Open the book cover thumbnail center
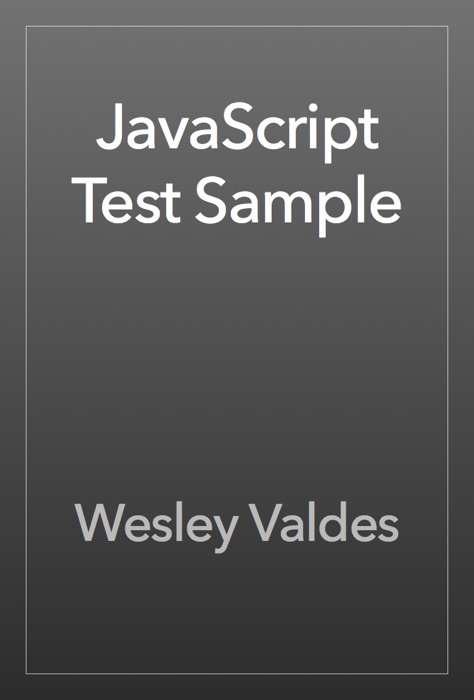The width and height of the screenshot is (474, 700). 237,350
